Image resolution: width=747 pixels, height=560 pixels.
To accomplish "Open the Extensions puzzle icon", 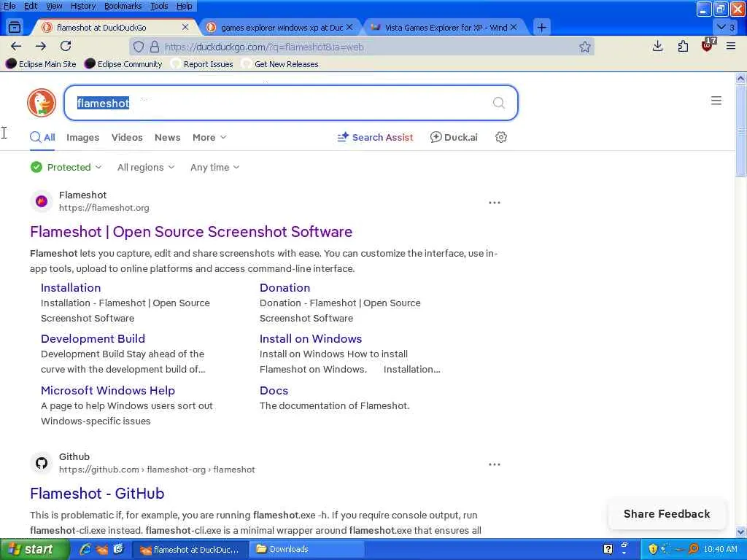I will coord(683,46).
